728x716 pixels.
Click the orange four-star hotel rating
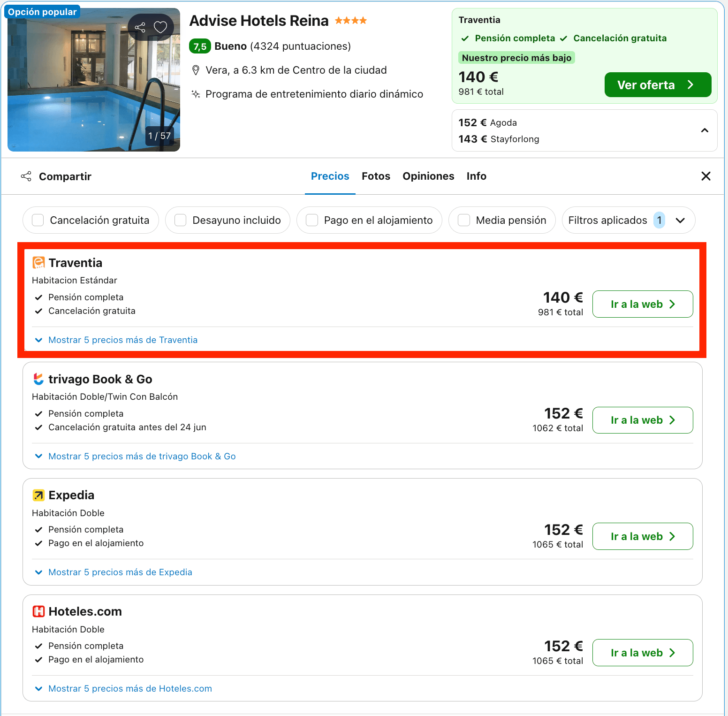pos(351,21)
